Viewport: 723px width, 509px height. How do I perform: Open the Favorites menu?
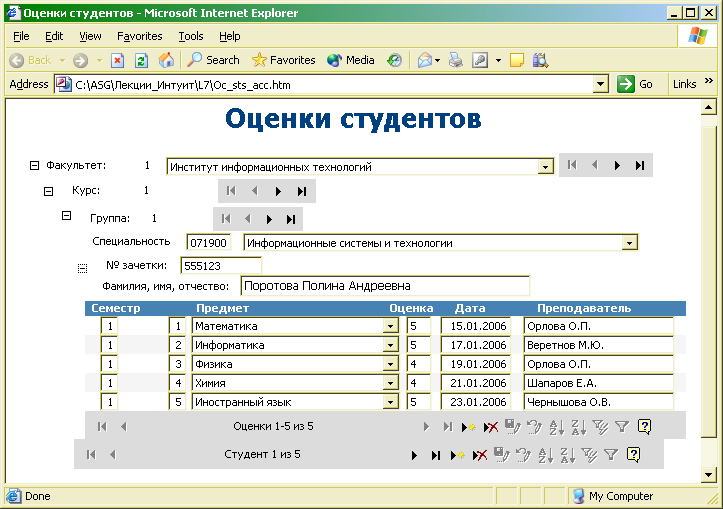pyautogui.click(x=140, y=36)
